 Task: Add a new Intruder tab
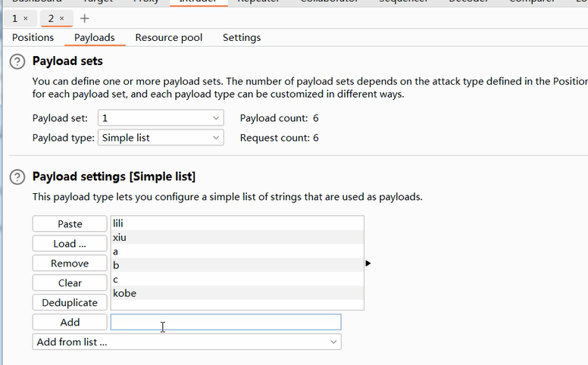point(84,17)
